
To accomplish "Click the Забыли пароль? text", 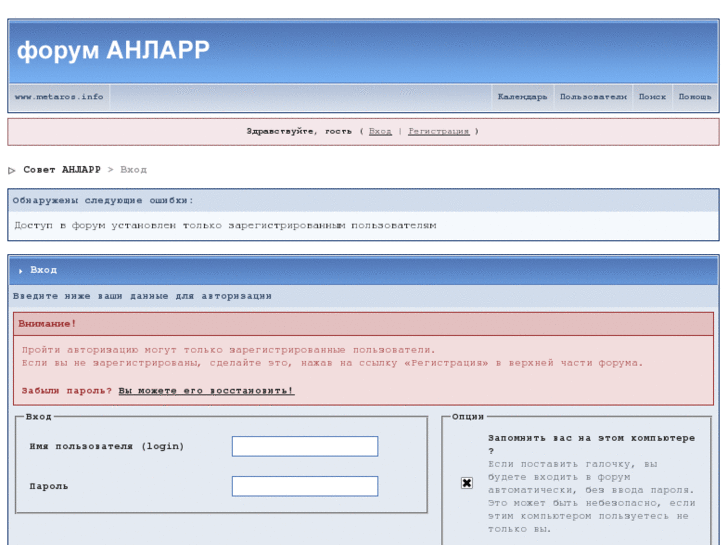I will [x=67, y=391].
